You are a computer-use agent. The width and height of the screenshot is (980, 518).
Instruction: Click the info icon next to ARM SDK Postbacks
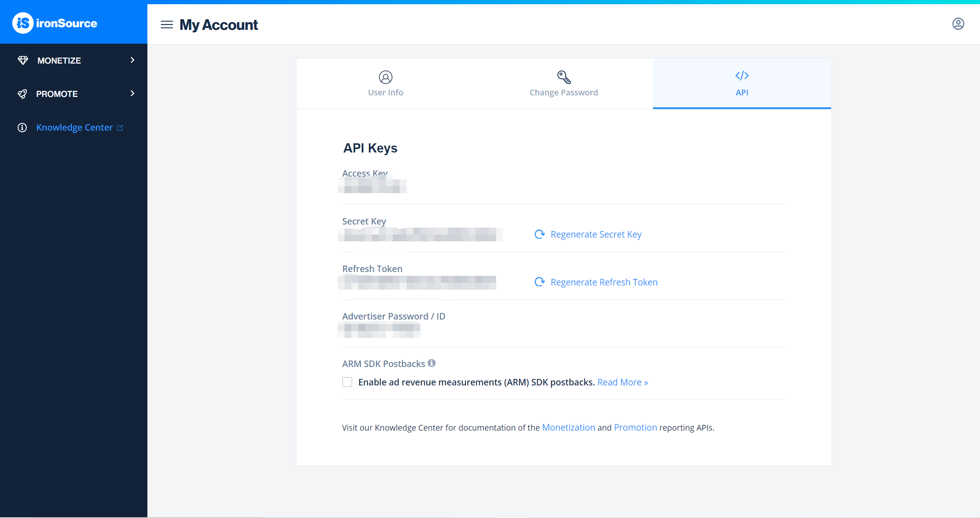click(x=431, y=363)
